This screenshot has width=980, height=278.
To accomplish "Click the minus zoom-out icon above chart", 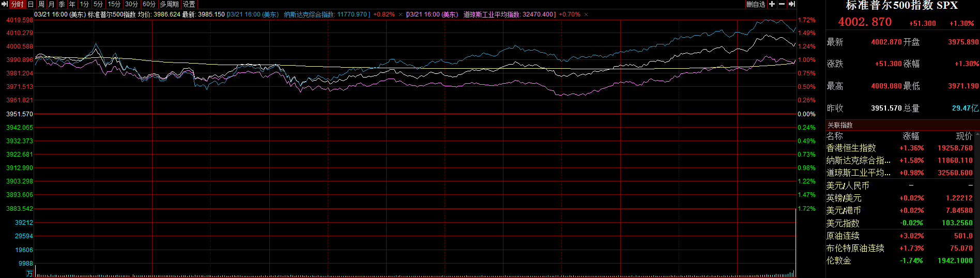I will 782,4.
